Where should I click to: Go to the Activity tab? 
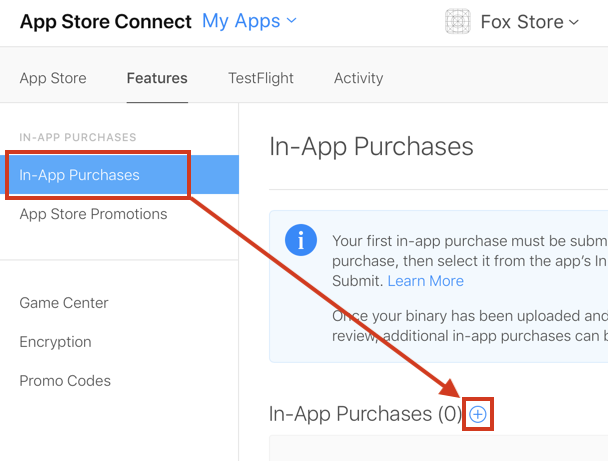359,78
